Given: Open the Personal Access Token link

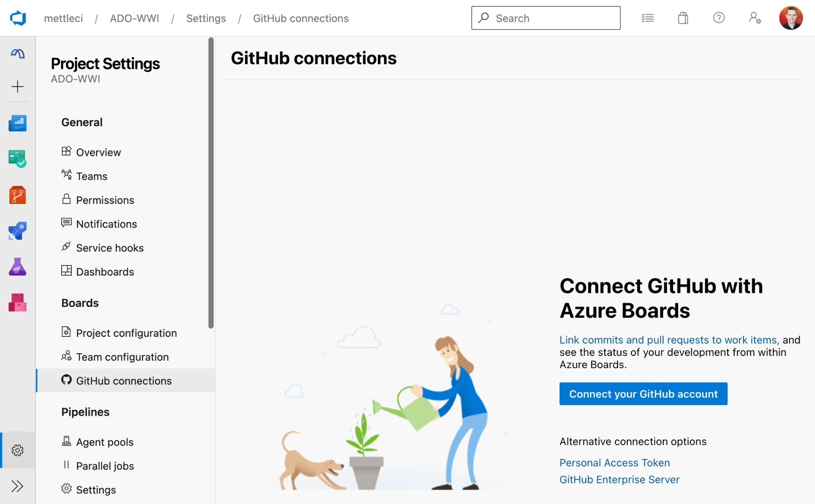Looking at the screenshot, I should tap(614, 463).
